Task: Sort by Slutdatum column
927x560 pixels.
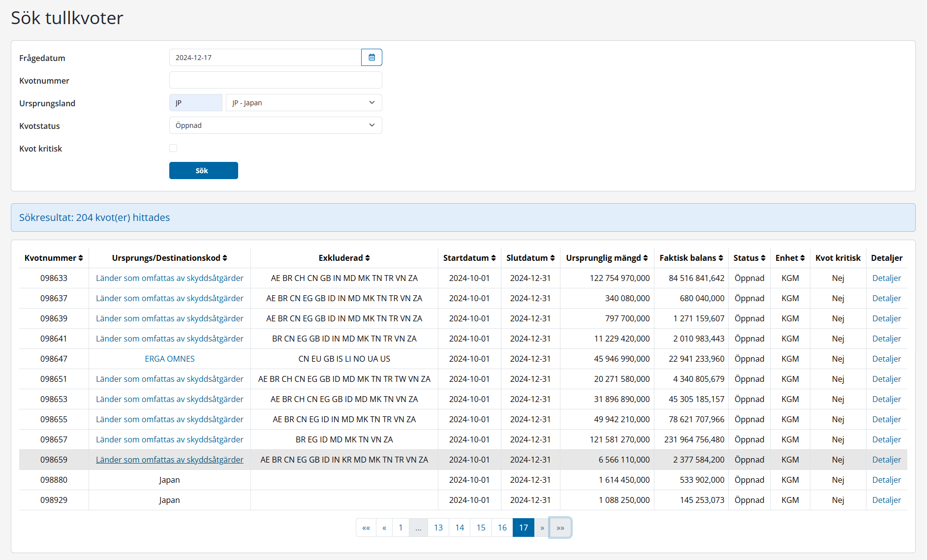Action: (x=530, y=258)
